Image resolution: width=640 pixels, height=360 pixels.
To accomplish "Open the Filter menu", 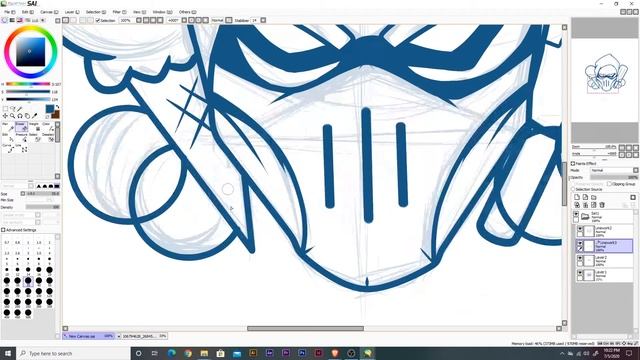I will pyautogui.click(x=119, y=12).
